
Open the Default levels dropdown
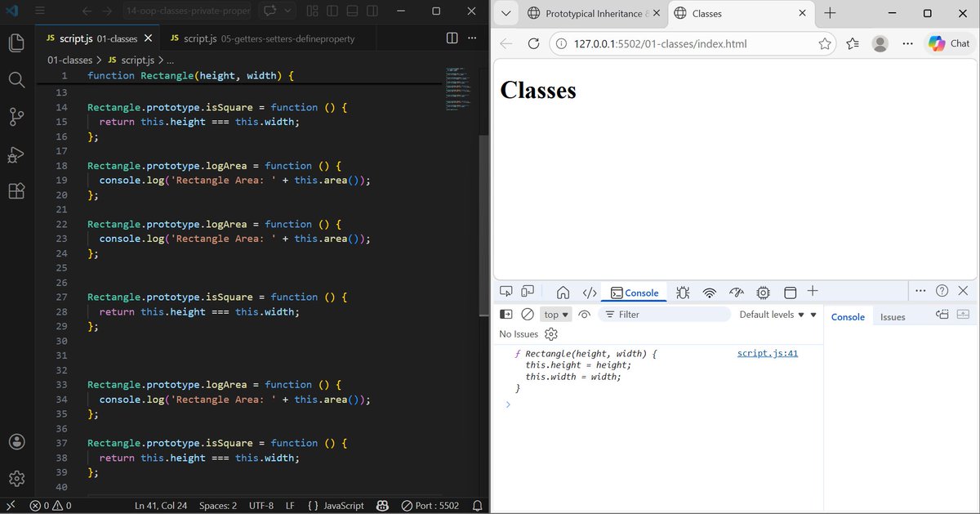772,315
